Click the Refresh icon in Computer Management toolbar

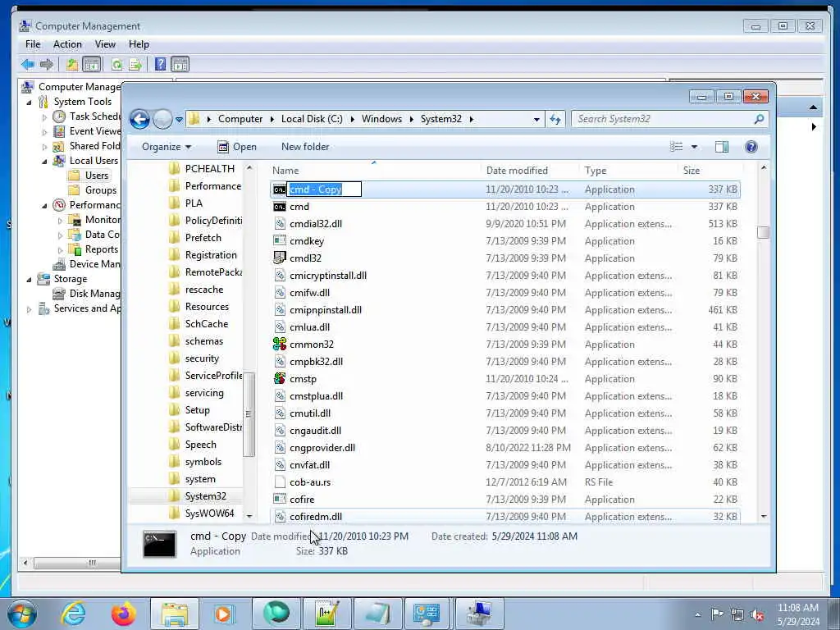[116, 65]
